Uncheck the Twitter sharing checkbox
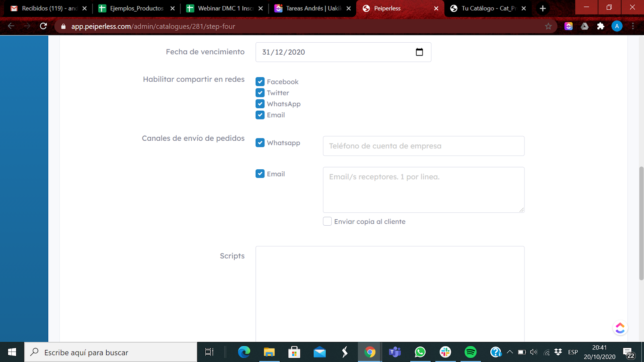 [x=260, y=93]
